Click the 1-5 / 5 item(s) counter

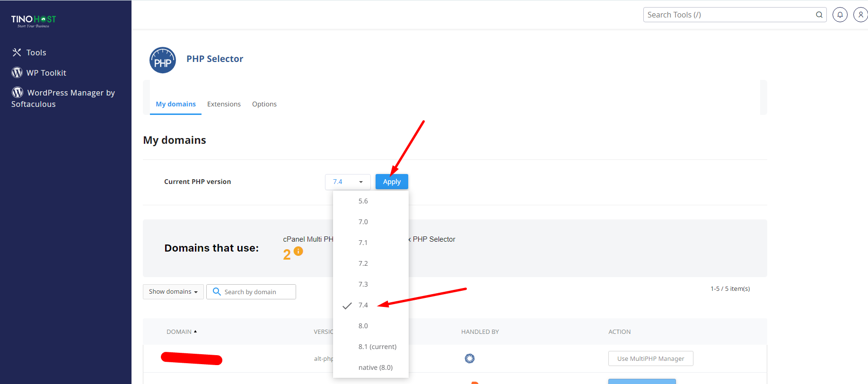click(x=730, y=288)
